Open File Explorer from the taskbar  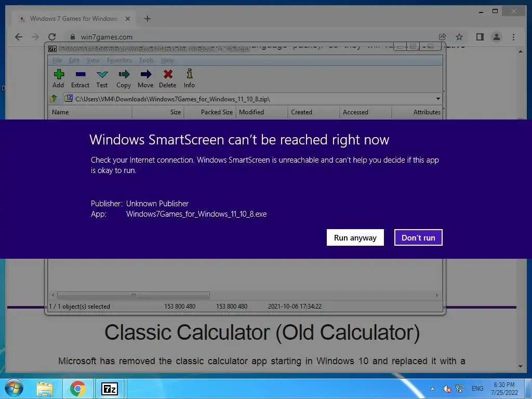click(45, 389)
